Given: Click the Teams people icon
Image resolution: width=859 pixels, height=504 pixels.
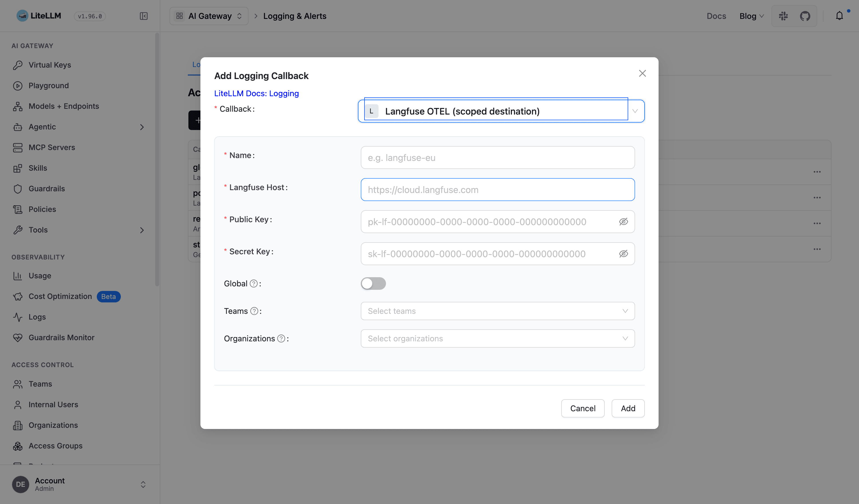Looking at the screenshot, I should click(18, 384).
